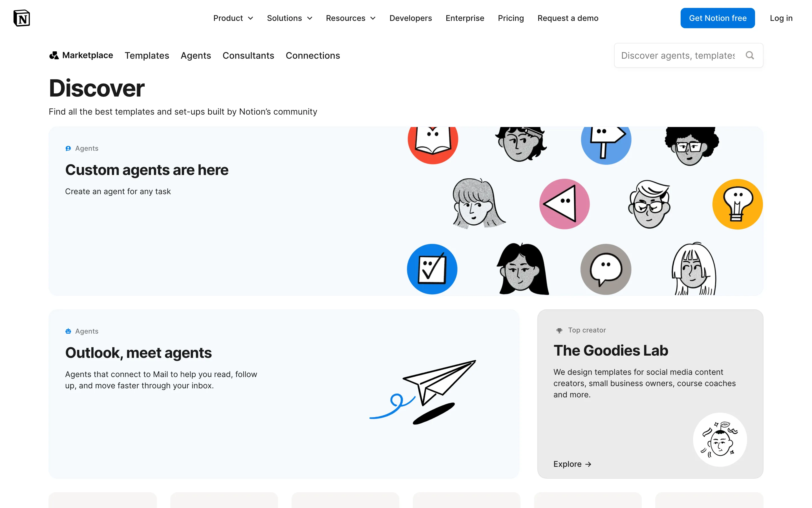Image resolution: width=812 pixels, height=508 pixels.
Task: Go to the Pricing page
Action: 511,18
